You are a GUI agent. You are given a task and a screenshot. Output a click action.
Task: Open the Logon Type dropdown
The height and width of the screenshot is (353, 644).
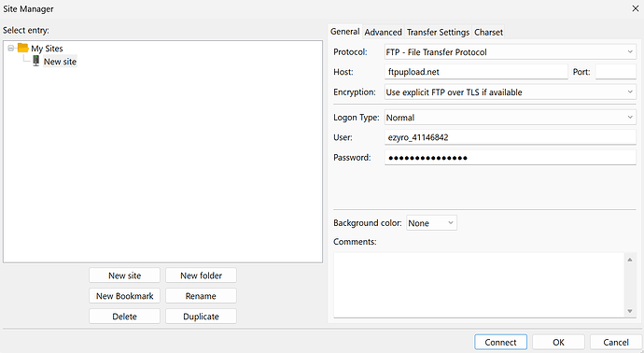[511, 118]
